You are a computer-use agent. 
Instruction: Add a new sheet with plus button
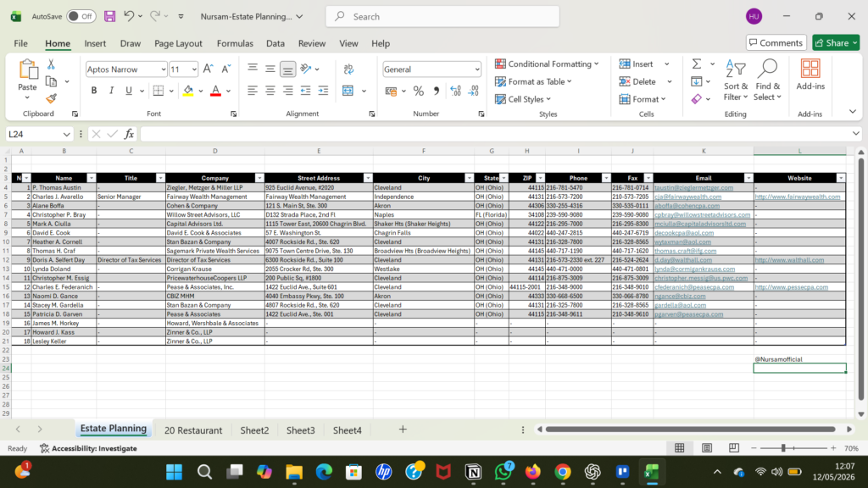(x=403, y=430)
